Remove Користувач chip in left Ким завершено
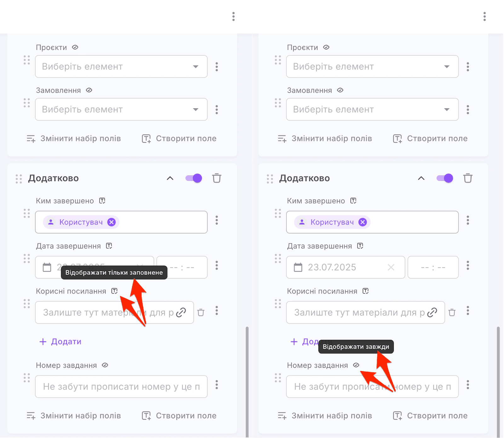The width and height of the screenshot is (504, 438). (x=112, y=222)
